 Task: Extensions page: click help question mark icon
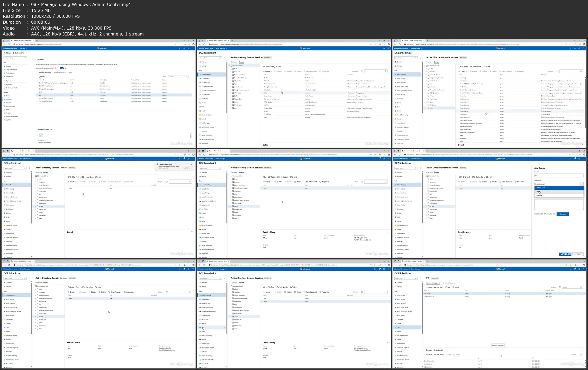(193, 48)
